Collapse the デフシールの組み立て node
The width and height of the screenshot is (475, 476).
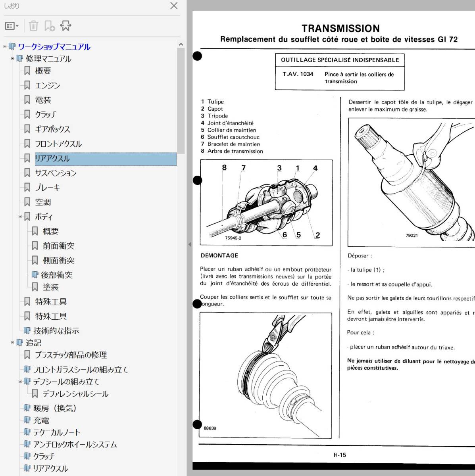pyautogui.click(x=20, y=382)
